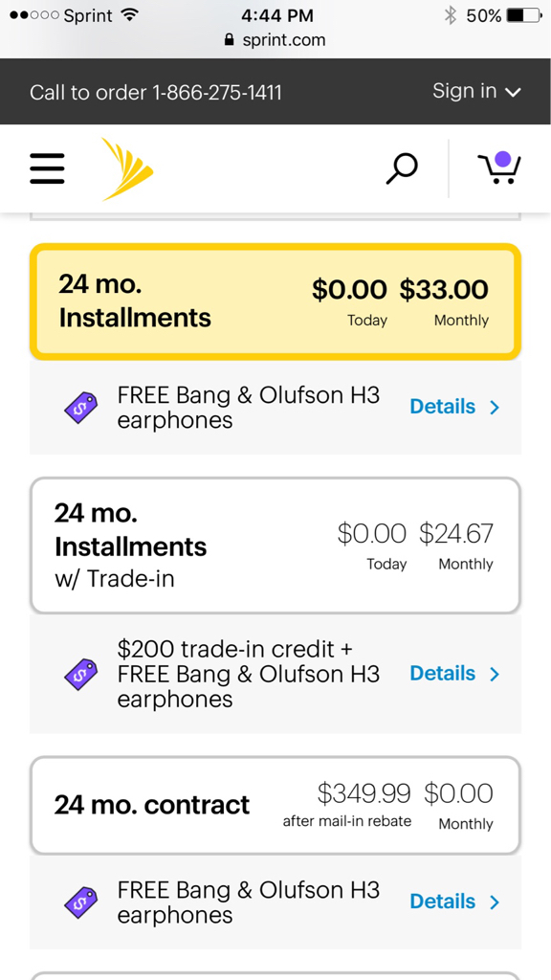Expand the Sign in dropdown
This screenshot has height=980, width=551.
[476, 91]
